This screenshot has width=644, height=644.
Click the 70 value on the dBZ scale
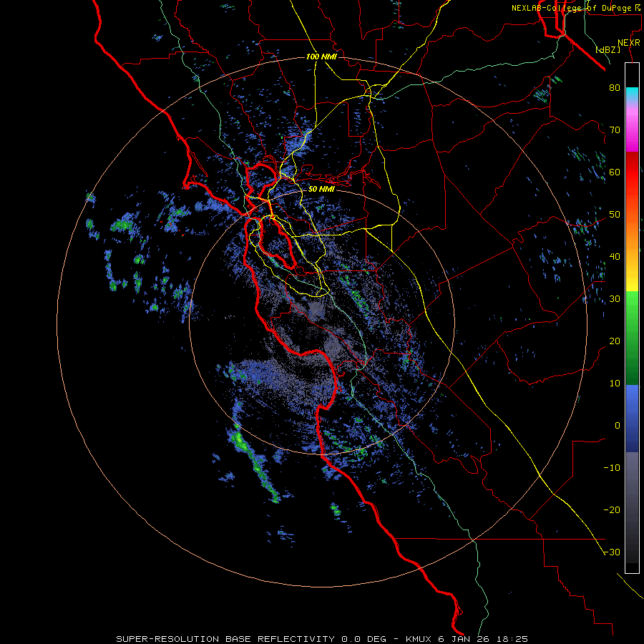615,130
